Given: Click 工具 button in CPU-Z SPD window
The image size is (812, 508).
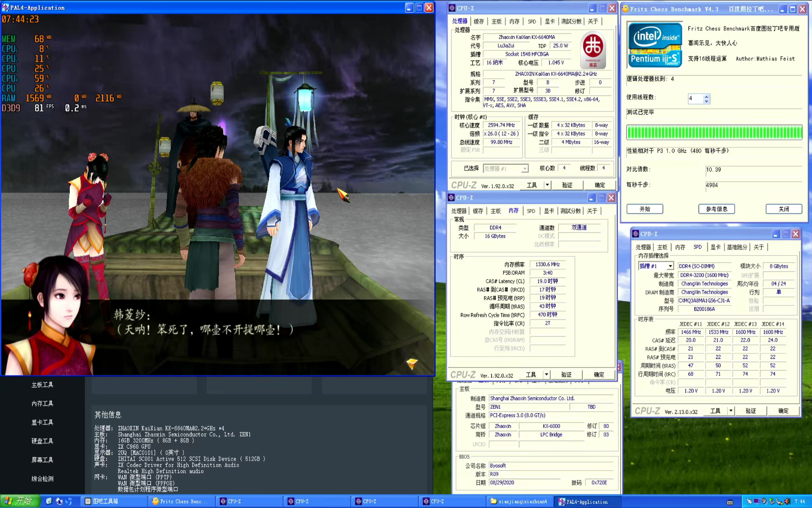Looking at the screenshot, I should 715,411.
